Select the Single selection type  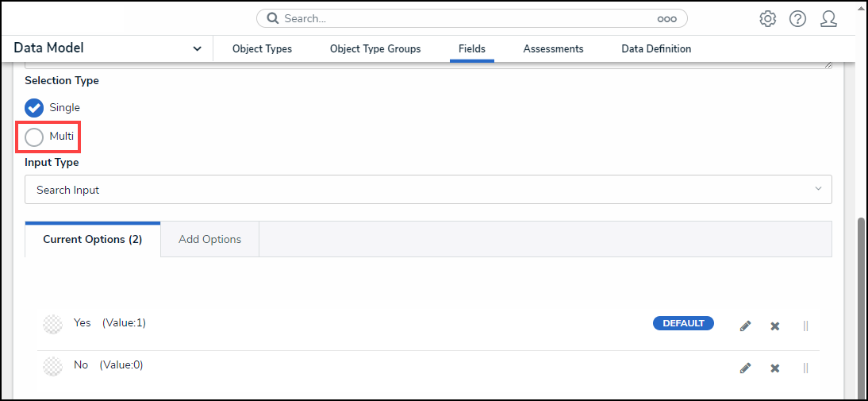click(34, 107)
